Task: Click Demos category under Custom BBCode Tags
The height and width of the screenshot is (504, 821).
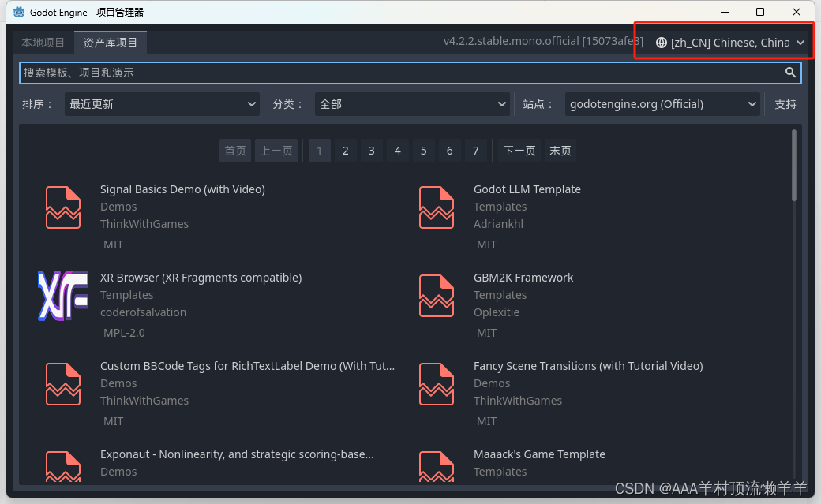Action: (x=119, y=383)
